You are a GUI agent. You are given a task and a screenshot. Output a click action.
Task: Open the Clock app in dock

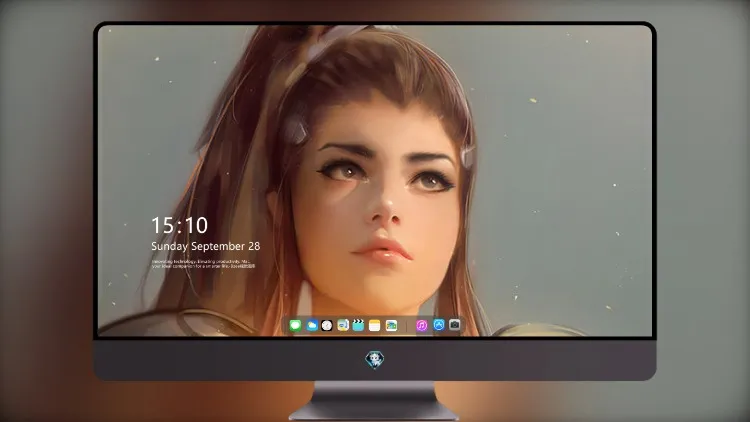[x=327, y=325]
